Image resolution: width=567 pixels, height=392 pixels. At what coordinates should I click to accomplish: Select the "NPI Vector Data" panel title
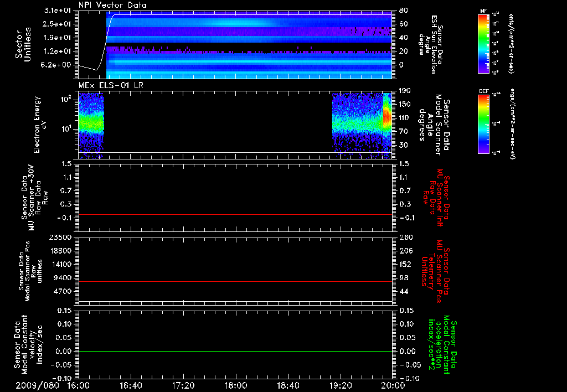tap(112, 5)
